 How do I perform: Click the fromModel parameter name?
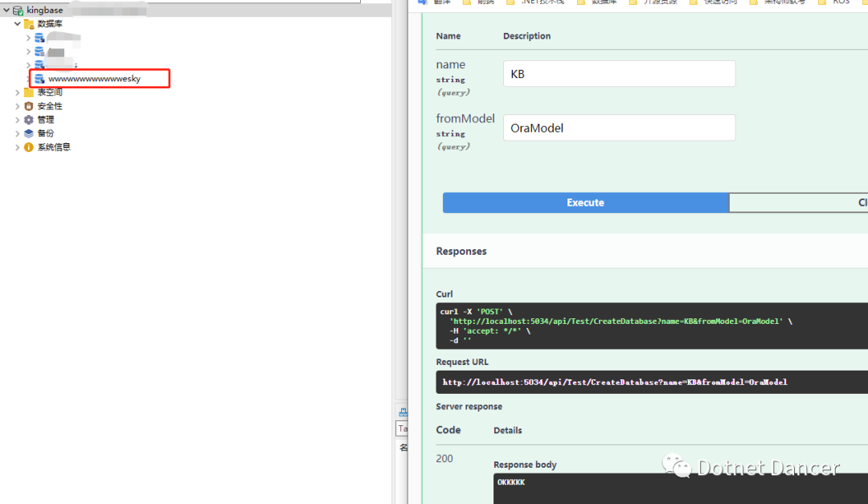click(x=465, y=118)
